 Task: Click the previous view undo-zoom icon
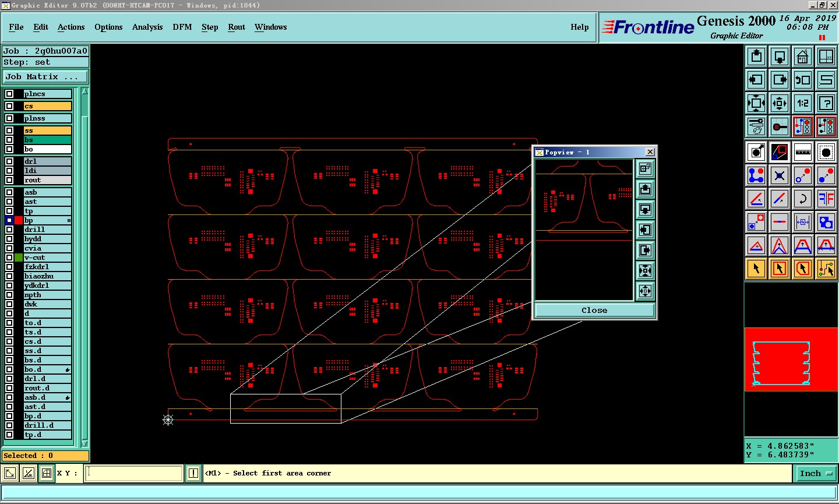coord(803,80)
